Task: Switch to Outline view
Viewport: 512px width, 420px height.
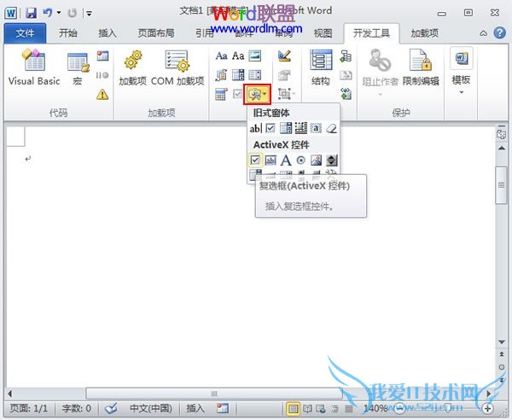Action: [335, 409]
